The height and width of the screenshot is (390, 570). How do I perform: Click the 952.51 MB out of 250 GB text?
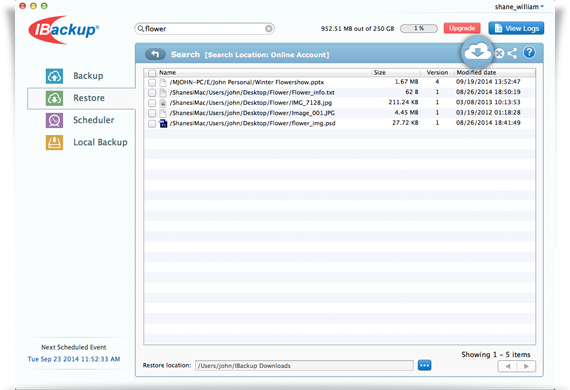[357, 29]
